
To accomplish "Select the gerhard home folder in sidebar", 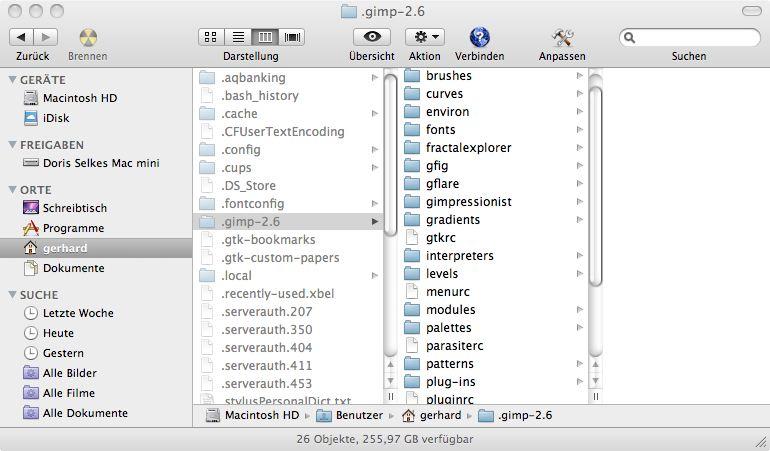I will [x=96, y=248].
